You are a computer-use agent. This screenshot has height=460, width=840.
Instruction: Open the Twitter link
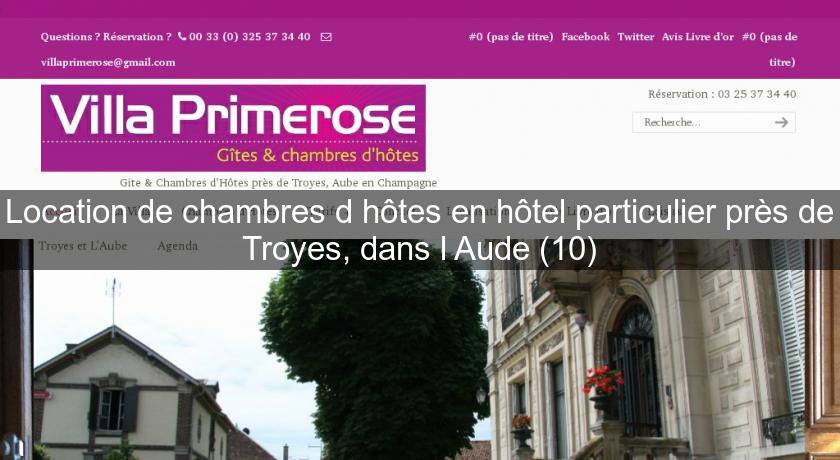coord(635,36)
